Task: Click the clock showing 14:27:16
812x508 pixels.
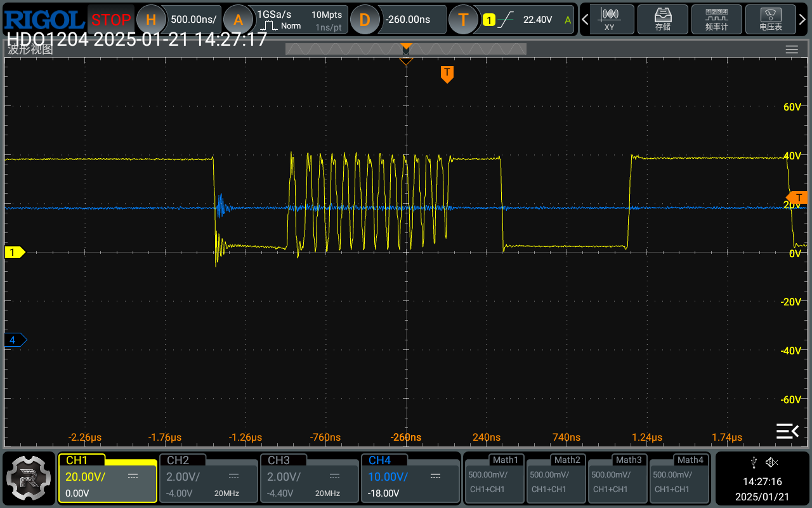Action: [x=762, y=482]
